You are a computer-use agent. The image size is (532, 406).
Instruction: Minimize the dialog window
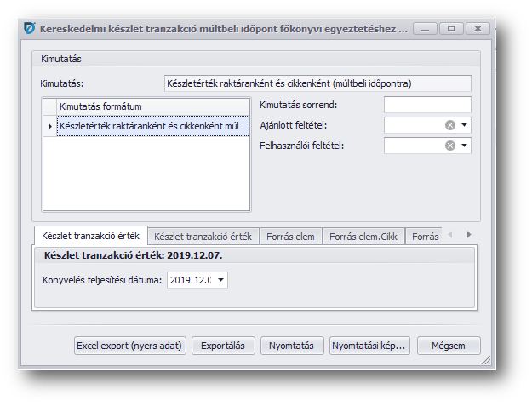(424, 28)
